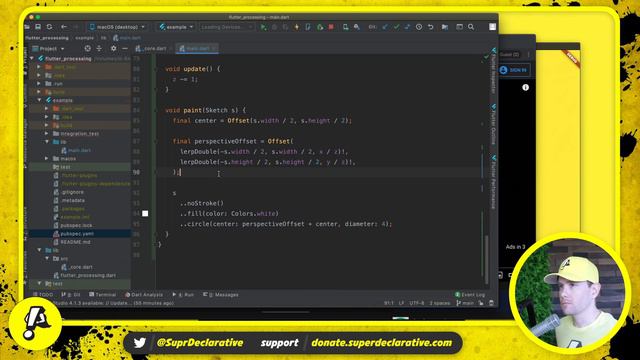Viewport: 640px width, 360px height.
Task: Open Project panel gear settings
Action: (x=113, y=49)
